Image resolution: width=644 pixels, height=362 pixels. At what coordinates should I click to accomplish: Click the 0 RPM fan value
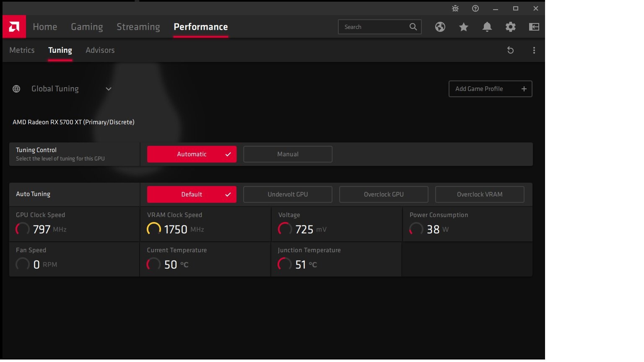45,265
